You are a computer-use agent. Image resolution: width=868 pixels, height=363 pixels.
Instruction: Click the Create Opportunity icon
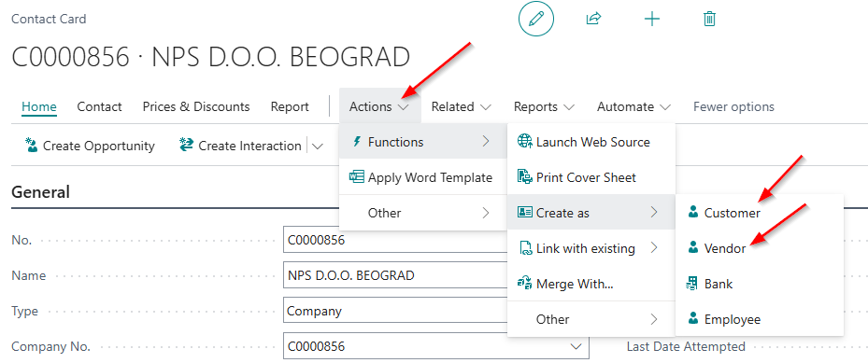[x=32, y=146]
